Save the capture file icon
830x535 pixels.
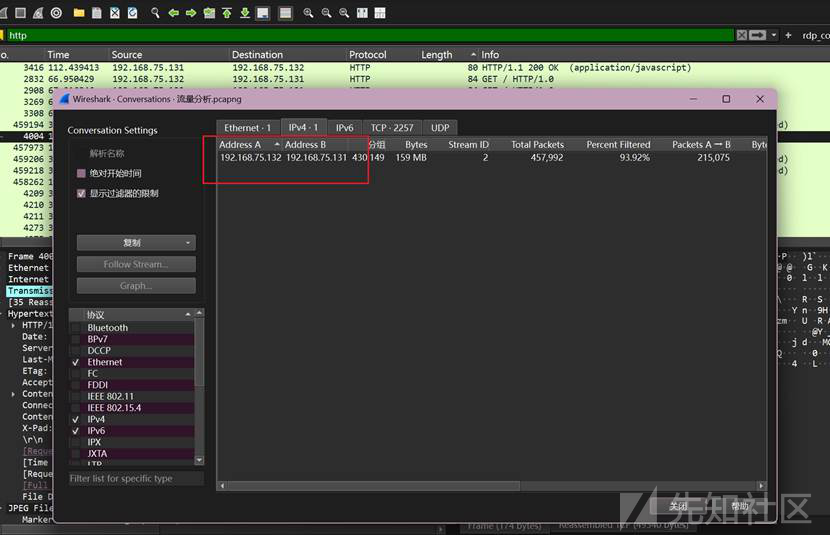97,13
